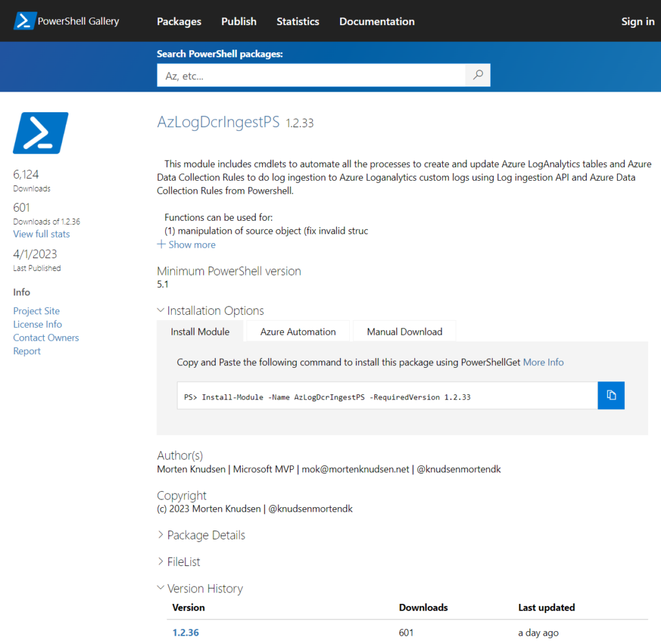
Task: Click the Downloads column header in Version History
Action: 423,607
